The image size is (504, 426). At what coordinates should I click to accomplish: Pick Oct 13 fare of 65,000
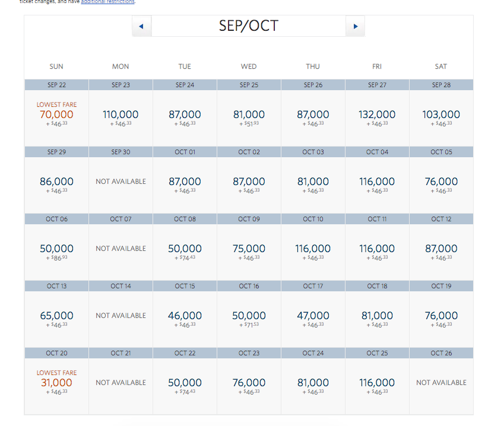coord(56,316)
